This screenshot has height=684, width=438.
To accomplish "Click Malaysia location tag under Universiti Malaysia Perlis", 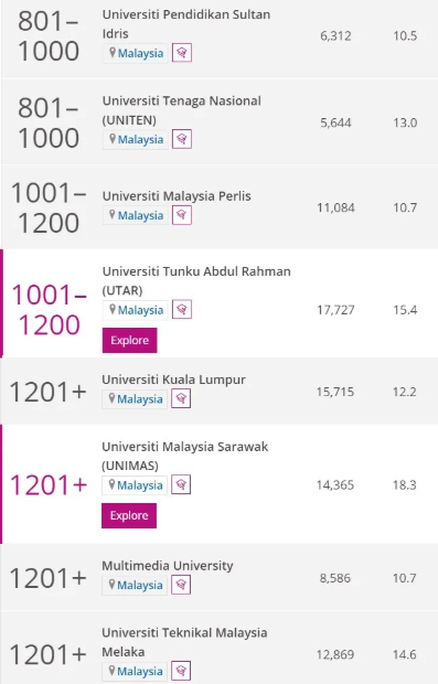I will pyautogui.click(x=136, y=215).
